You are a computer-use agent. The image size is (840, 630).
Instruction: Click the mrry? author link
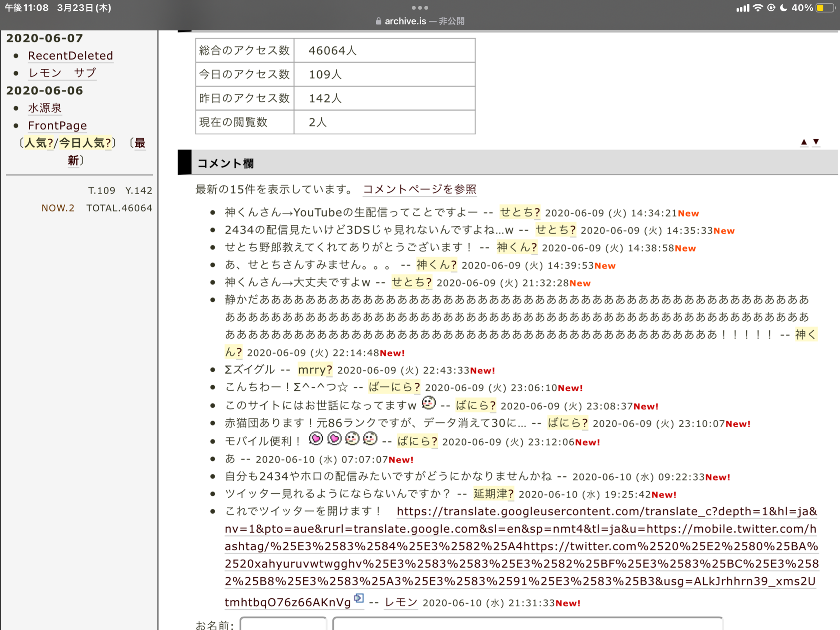coord(315,370)
